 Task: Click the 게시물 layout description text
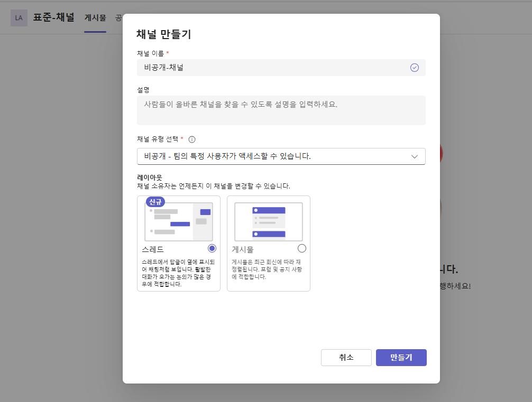point(267,269)
